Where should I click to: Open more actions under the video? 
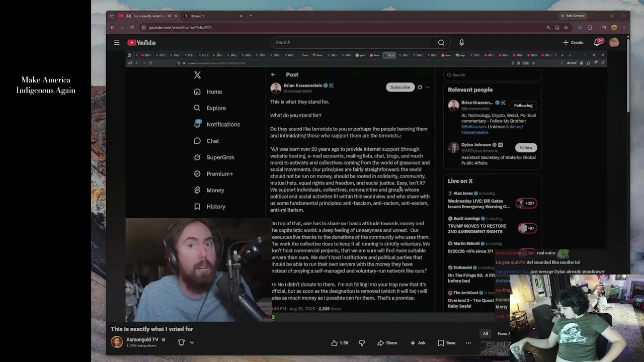coord(468,343)
